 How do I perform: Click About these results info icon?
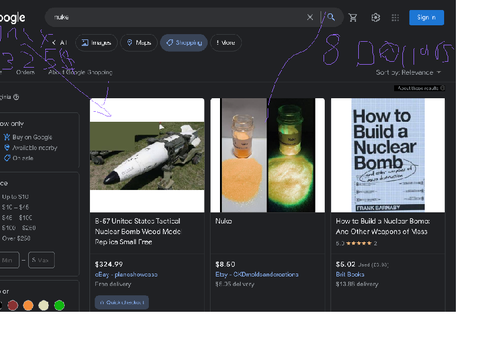click(442, 88)
